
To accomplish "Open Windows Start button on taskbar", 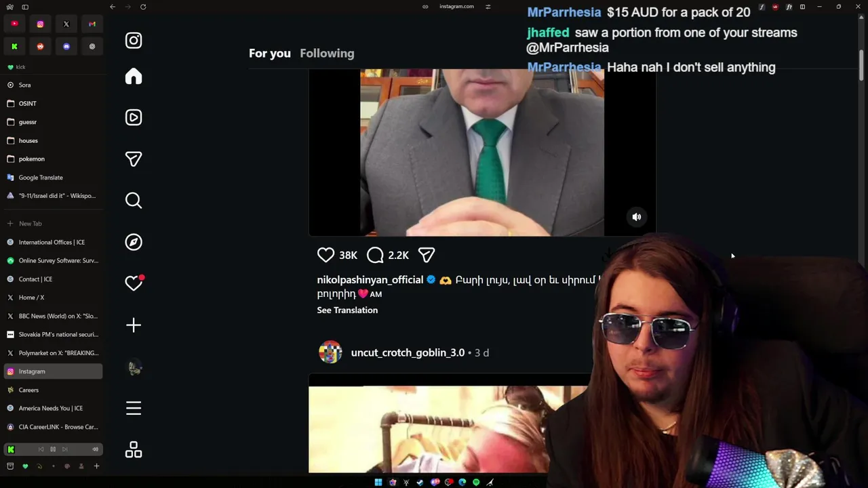I will click(378, 482).
